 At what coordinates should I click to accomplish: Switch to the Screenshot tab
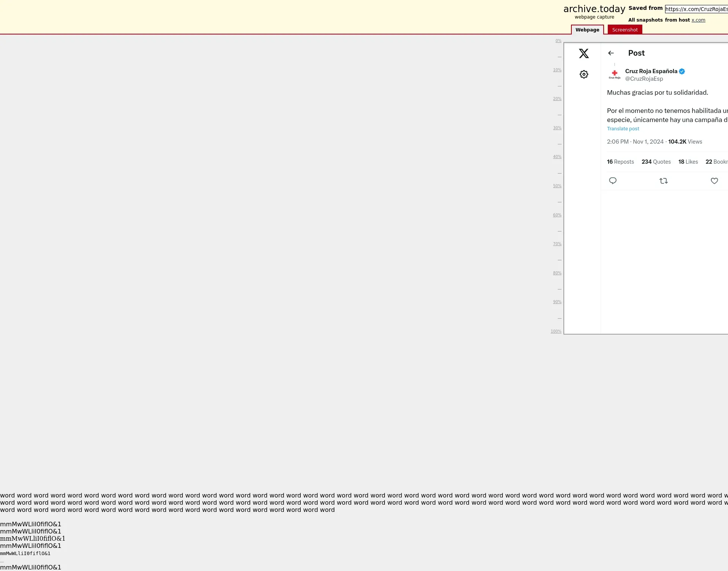pos(624,30)
